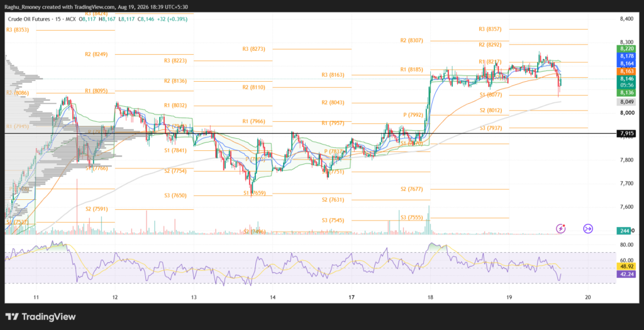Viewport: 644px width, 330px height.
Task: Click the S1 (8077) pivot label
Action: coord(491,95)
